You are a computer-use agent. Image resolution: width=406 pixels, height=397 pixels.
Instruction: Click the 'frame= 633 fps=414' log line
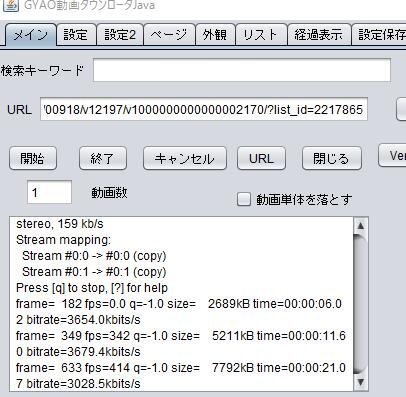181,368
